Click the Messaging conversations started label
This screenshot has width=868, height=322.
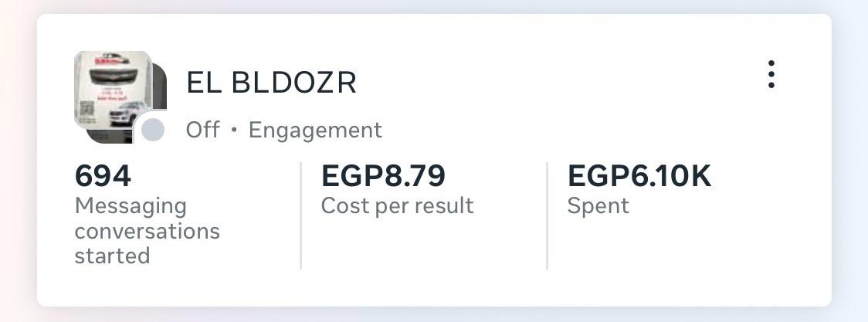point(147,231)
